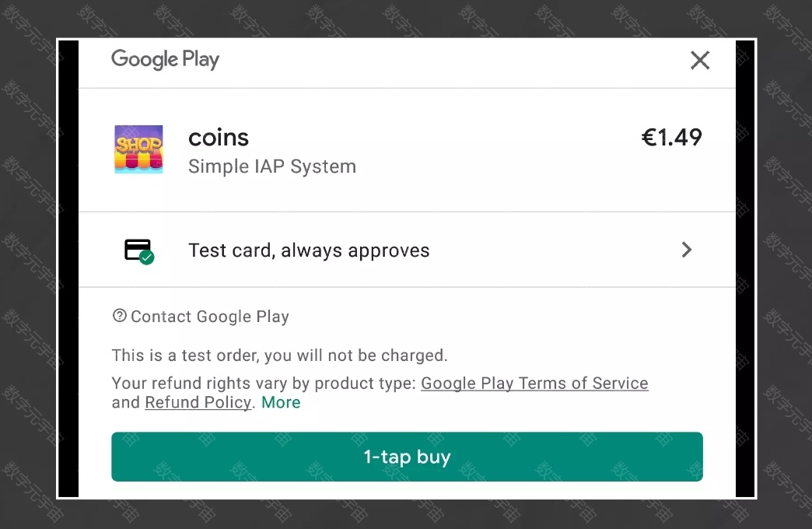Click the 'coins' product name

tap(219, 138)
